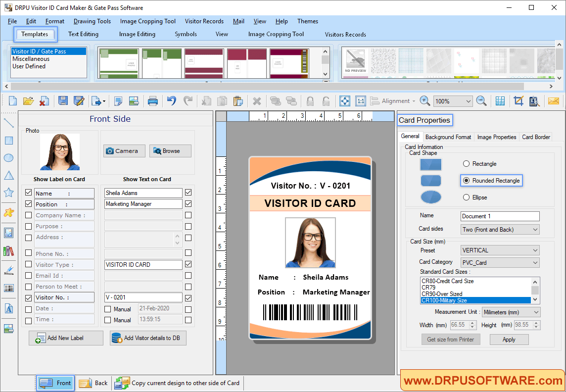Select the Line drawing tool
The width and height of the screenshot is (566, 392).
click(x=9, y=123)
